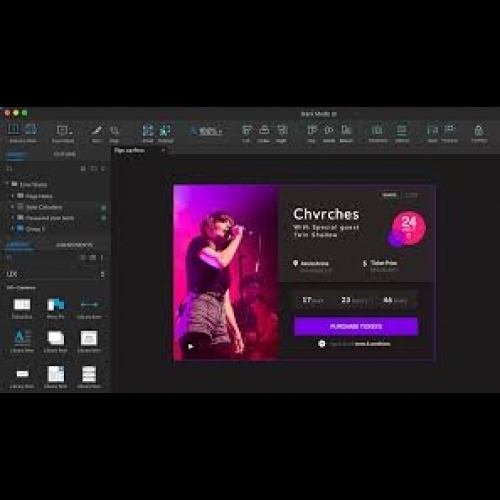Image resolution: width=500 pixels, height=500 pixels.
Task: Switch to the Components tab beside Libraries
Action: 74,245
